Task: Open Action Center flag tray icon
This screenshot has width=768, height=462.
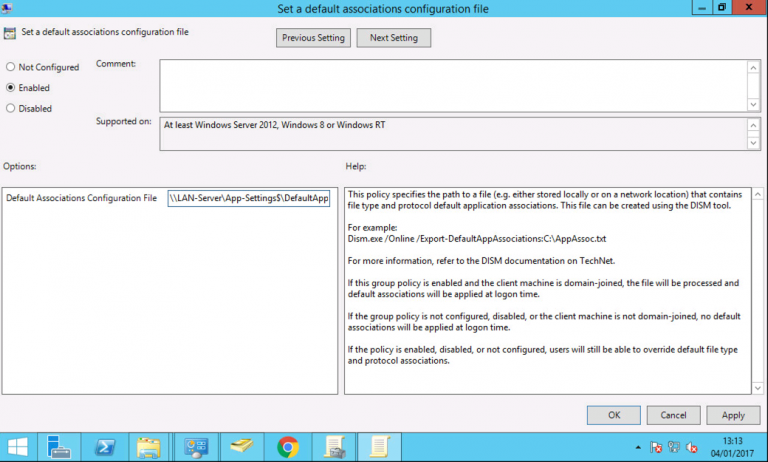Action: tap(656, 447)
